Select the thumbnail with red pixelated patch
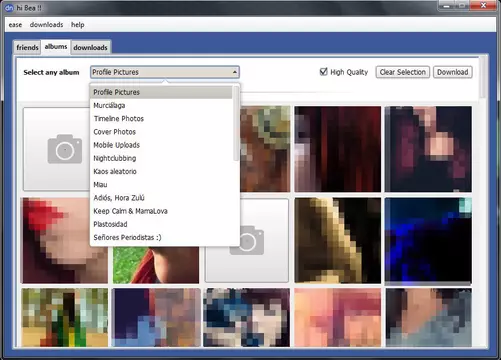 click(x=65, y=240)
